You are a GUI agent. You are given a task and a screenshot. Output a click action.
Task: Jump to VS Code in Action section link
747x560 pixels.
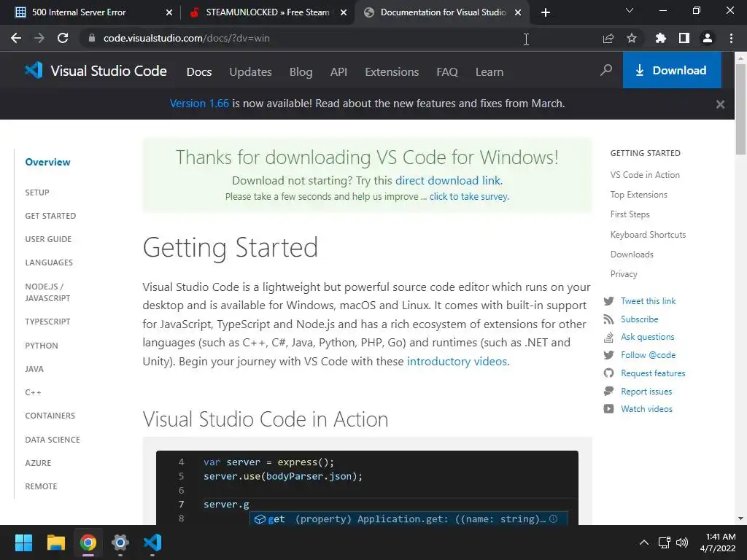pos(645,175)
